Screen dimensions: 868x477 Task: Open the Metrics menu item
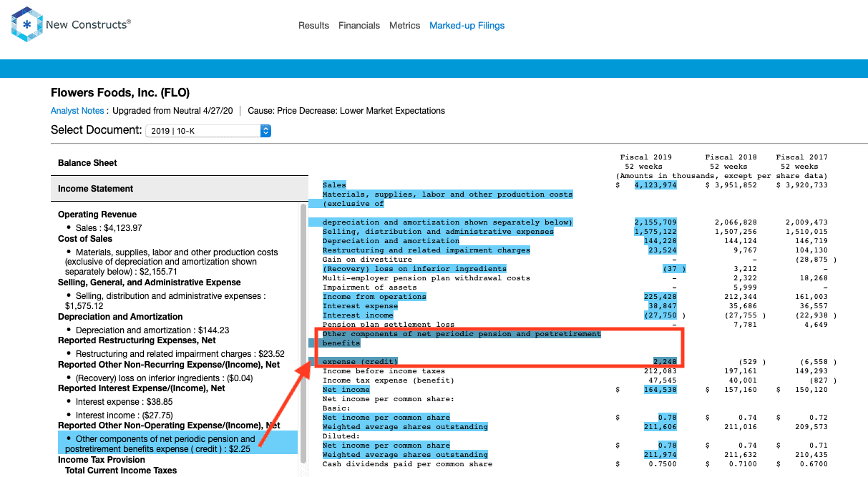pyautogui.click(x=405, y=26)
